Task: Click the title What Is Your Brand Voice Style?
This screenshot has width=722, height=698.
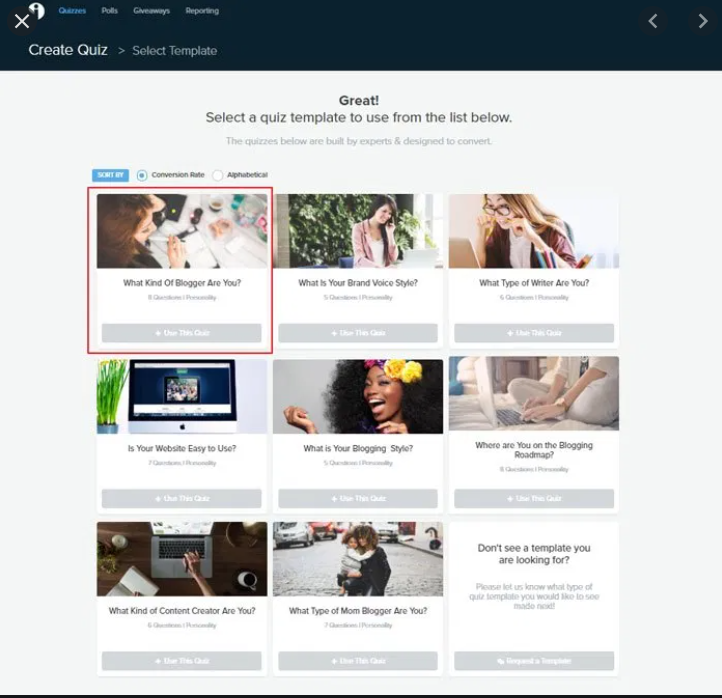Action: pos(358,283)
